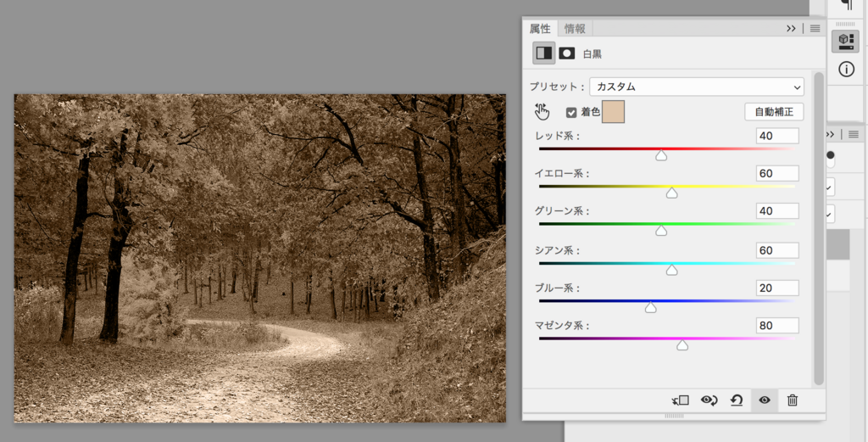This screenshot has width=868, height=442.
Task: Open the プリセット dropdown showing カスタム
Action: pos(696,87)
